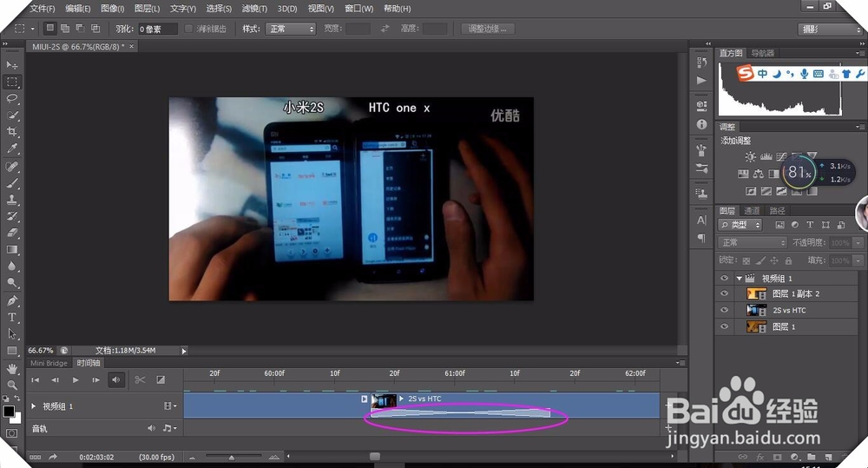Open the 正常 blend mode dropdown
The image size is (868, 468).
(x=753, y=242)
